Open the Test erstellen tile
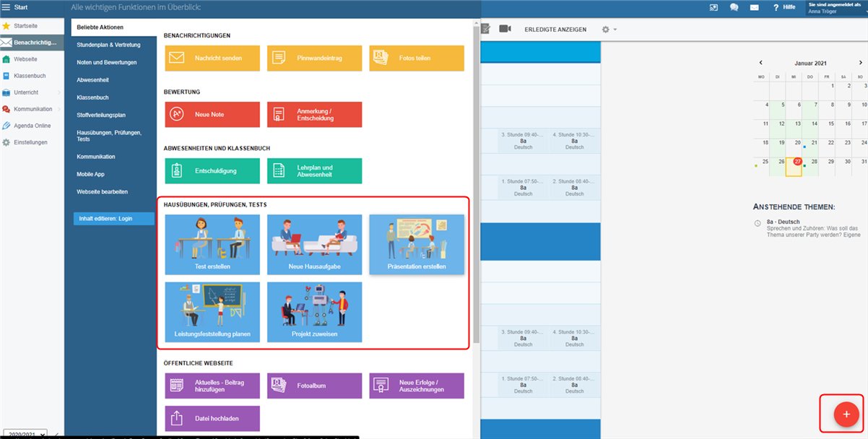868x439 pixels. click(x=212, y=245)
